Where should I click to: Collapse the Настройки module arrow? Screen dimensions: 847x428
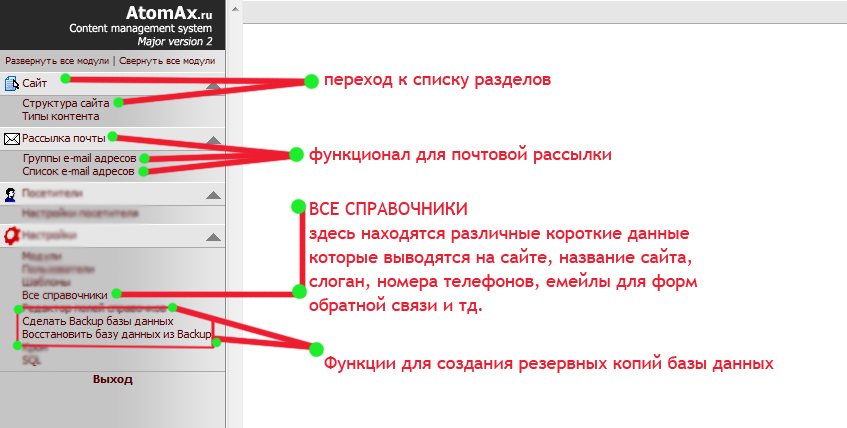click(214, 237)
